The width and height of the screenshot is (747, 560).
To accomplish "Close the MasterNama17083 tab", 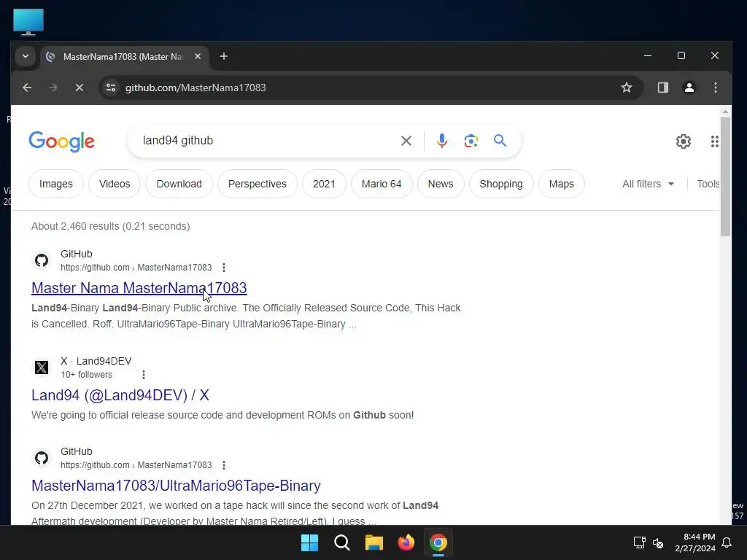I will [198, 57].
